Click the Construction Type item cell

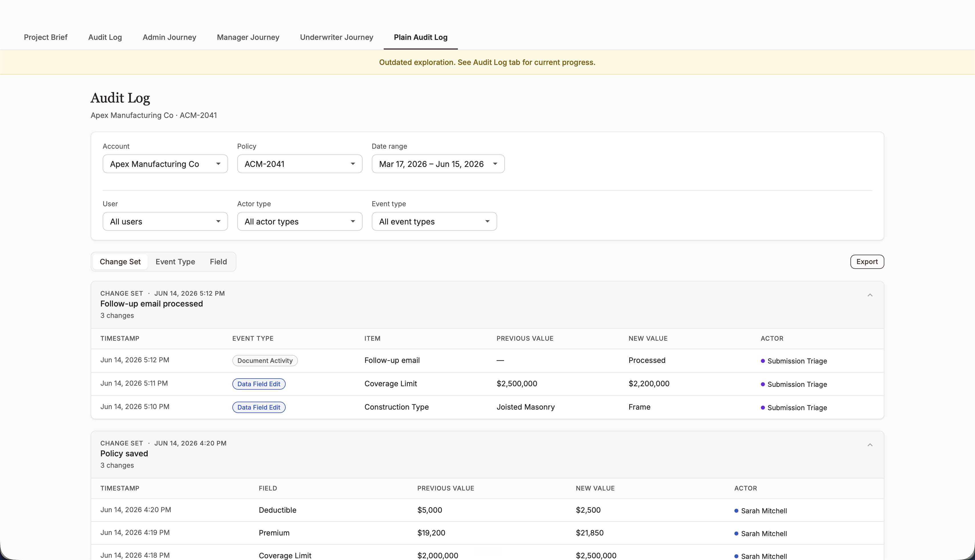(x=397, y=407)
